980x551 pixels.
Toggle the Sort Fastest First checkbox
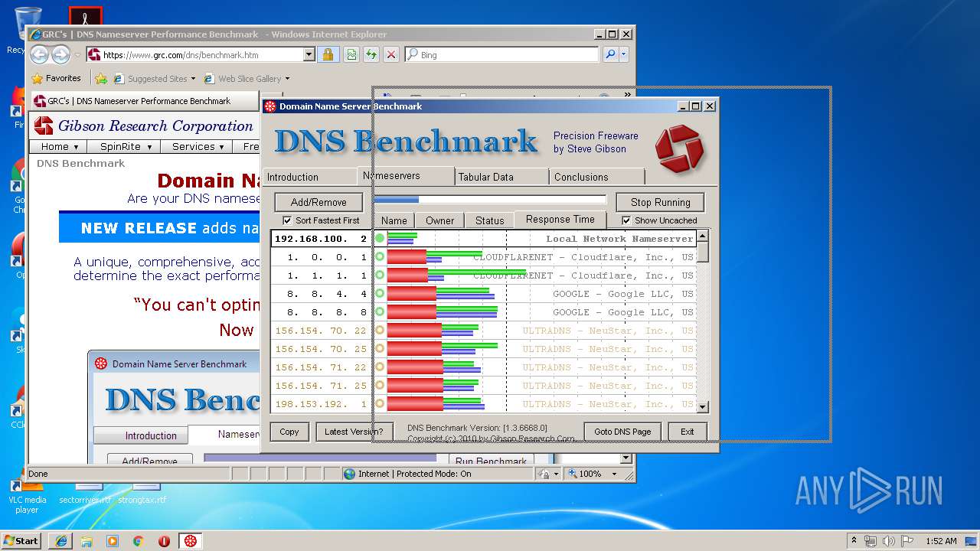[x=287, y=220]
